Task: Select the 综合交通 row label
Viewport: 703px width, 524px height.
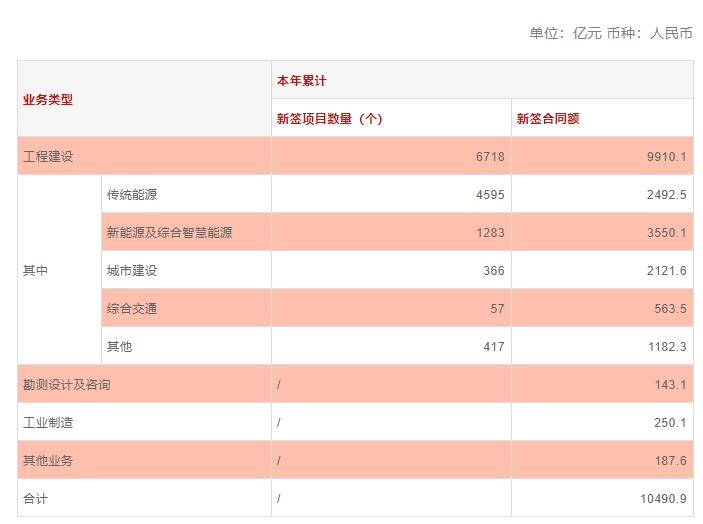Action: point(132,308)
